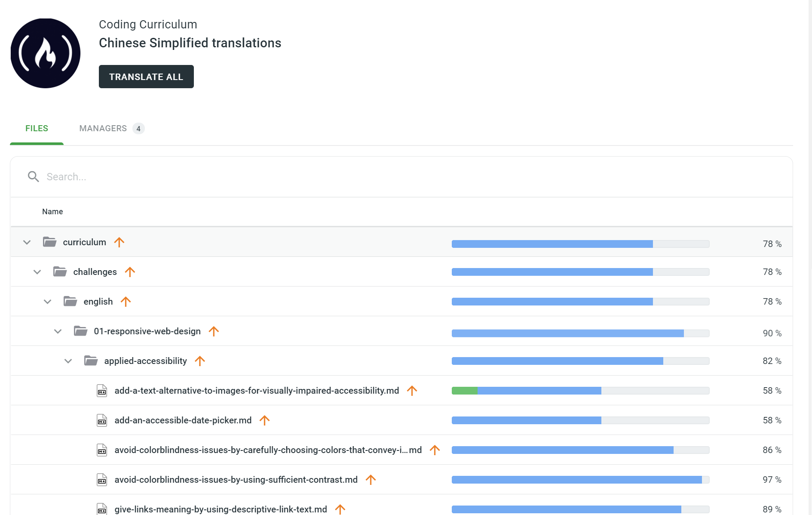
Task: Click markdown icon for give-links-meaning file
Action: coord(102,509)
